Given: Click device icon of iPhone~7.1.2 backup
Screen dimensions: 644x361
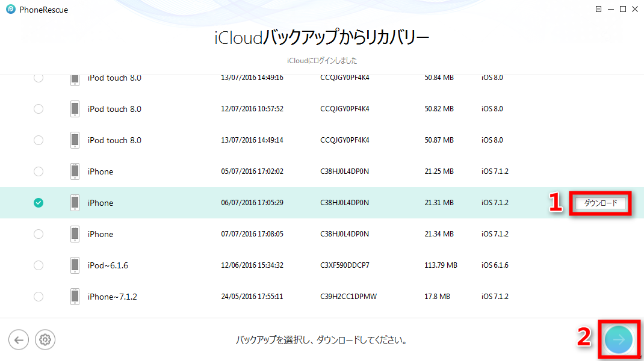Looking at the screenshot, I should pos(75,297).
